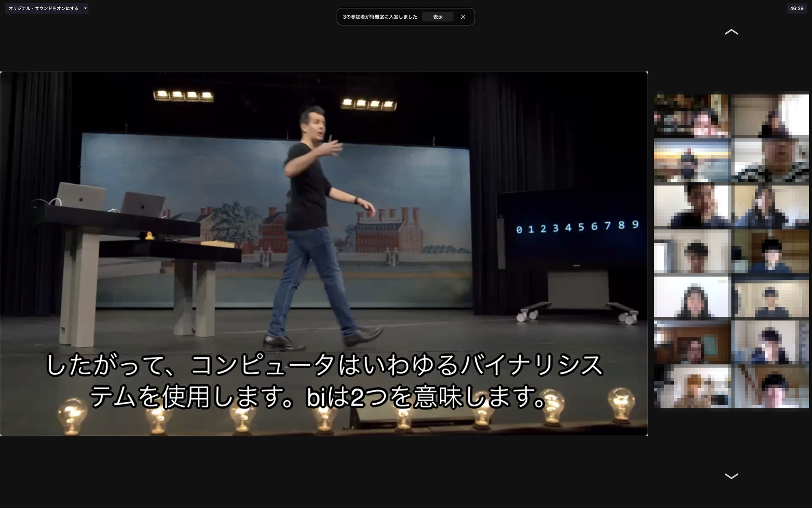Select first-row left participant thumbnail in dim room
Screen dimensions: 812x508
(x=692, y=115)
